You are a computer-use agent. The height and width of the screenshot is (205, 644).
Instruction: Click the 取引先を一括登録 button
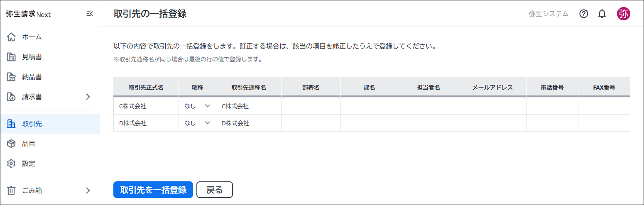tap(153, 190)
